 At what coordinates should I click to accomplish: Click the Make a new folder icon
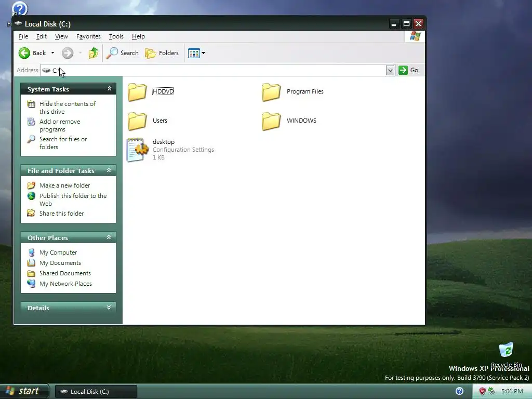click(x=31, y=185)
